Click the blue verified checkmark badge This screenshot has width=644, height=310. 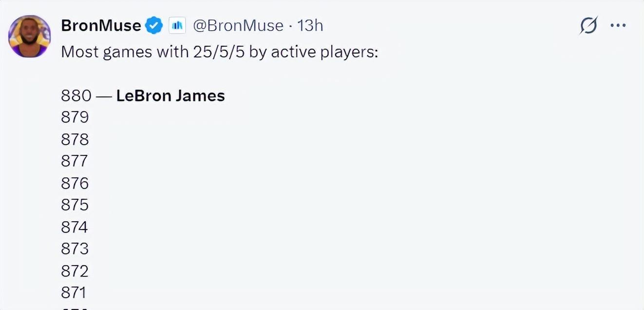pos(154,25)
